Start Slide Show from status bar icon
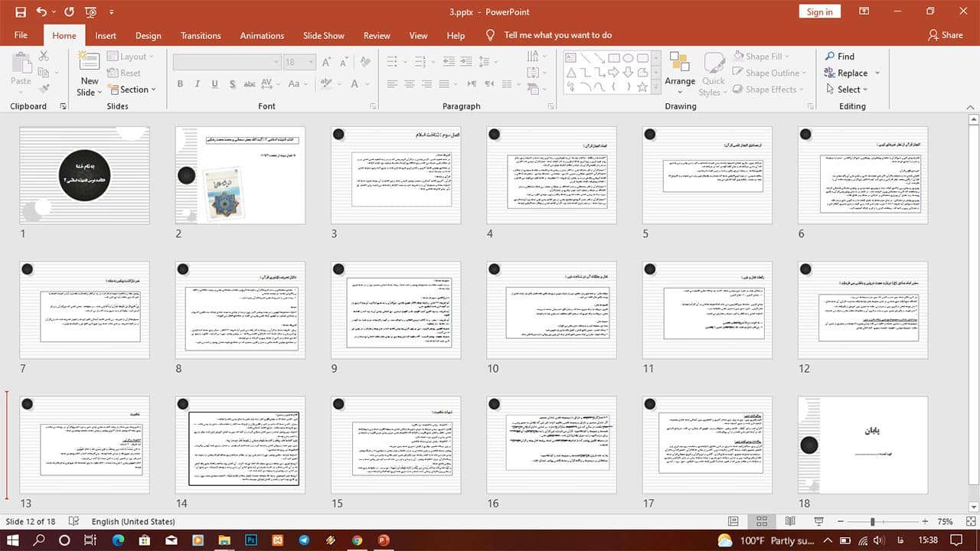Screen dimensions: 980x551 [818, 521]
